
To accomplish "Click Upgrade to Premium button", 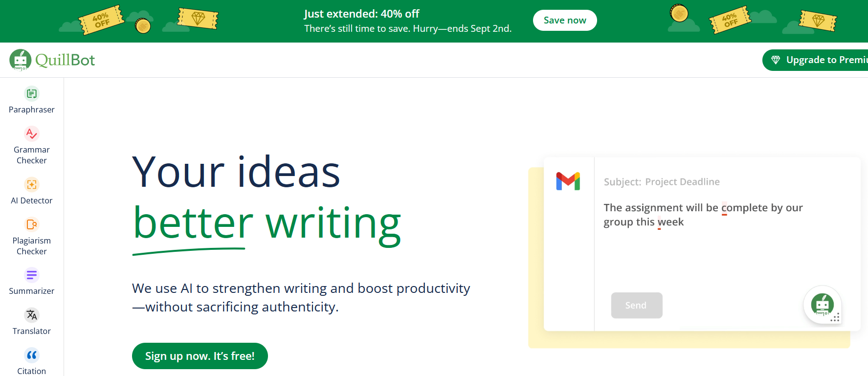I will [822, 60].
